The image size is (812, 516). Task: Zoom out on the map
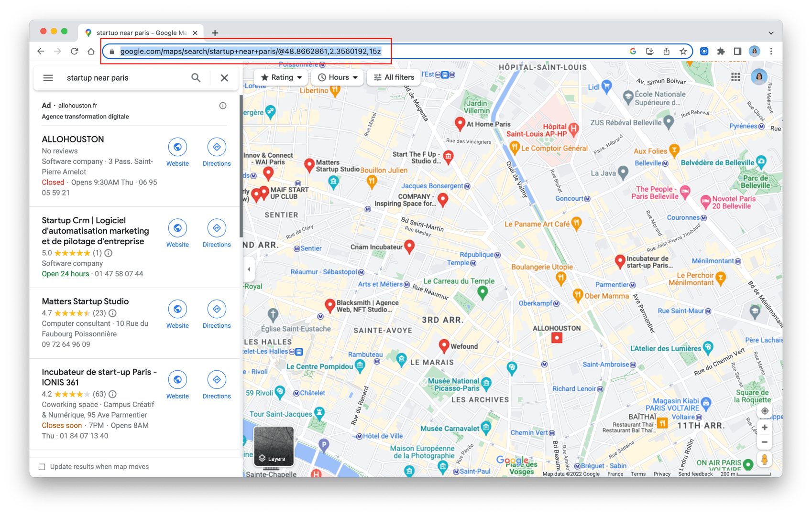coord(765,442)
